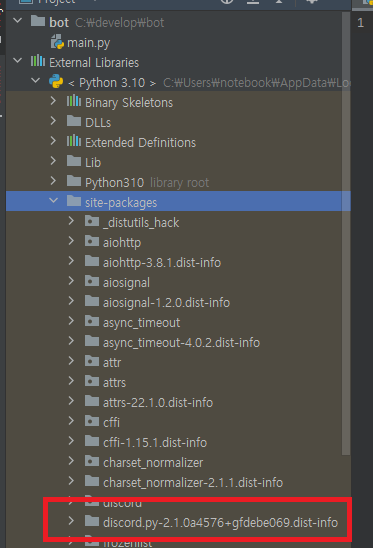Click the bot project folder icon
This screenshot has height=548, width=373.
pyautogui.click(x=38, y=21)
